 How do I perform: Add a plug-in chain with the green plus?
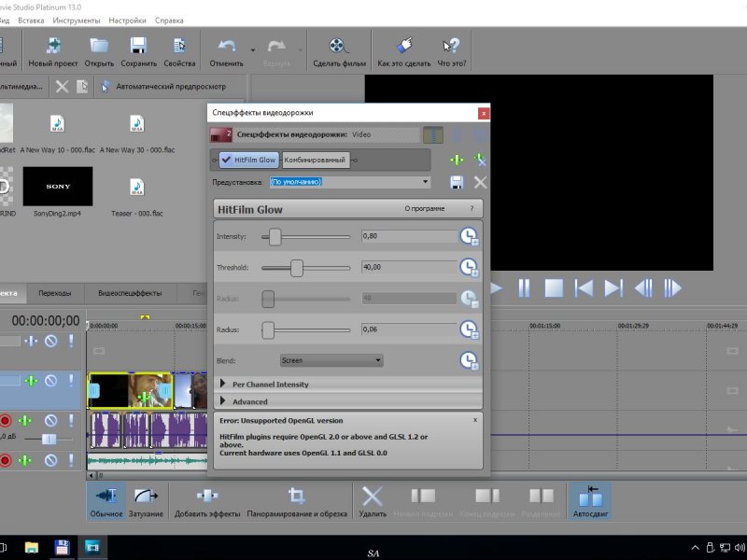pyautogui.click(x=457, y=160)
